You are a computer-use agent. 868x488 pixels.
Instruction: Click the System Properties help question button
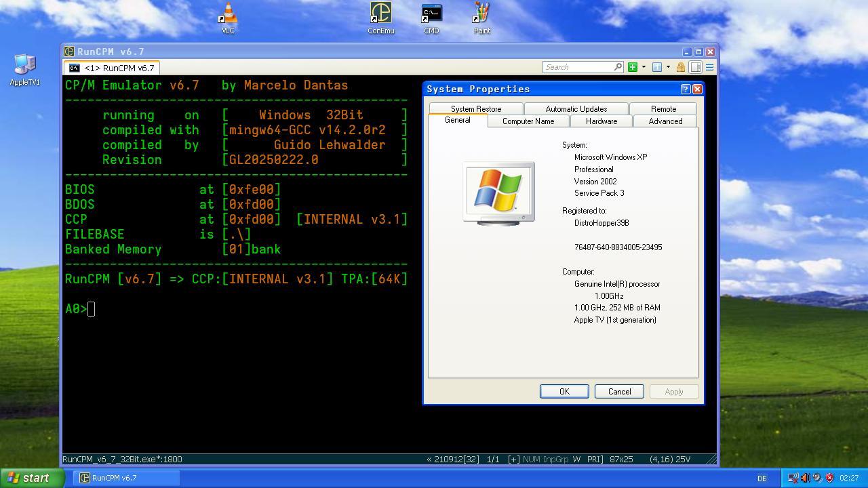click(685, 89)
